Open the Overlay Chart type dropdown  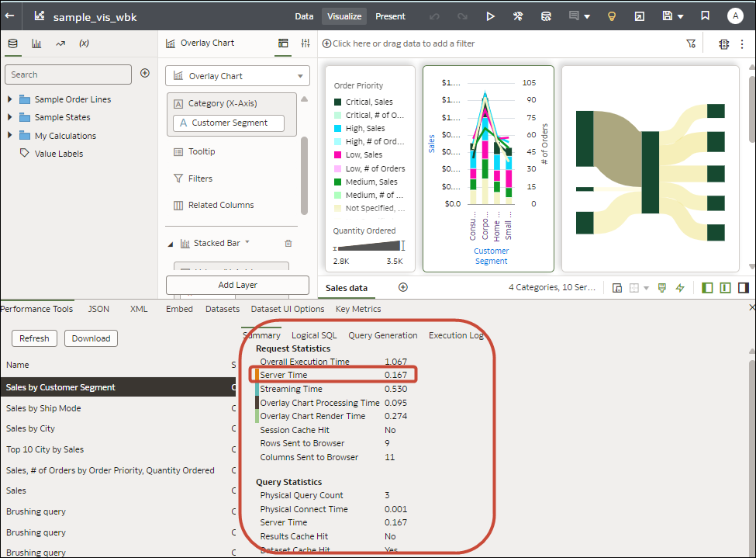coord(299,76)
